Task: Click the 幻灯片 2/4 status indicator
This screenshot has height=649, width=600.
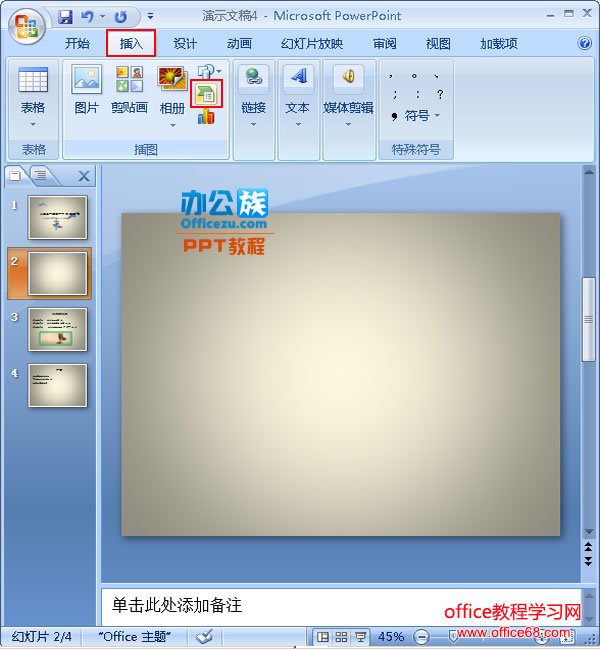Action: (41, 637)
